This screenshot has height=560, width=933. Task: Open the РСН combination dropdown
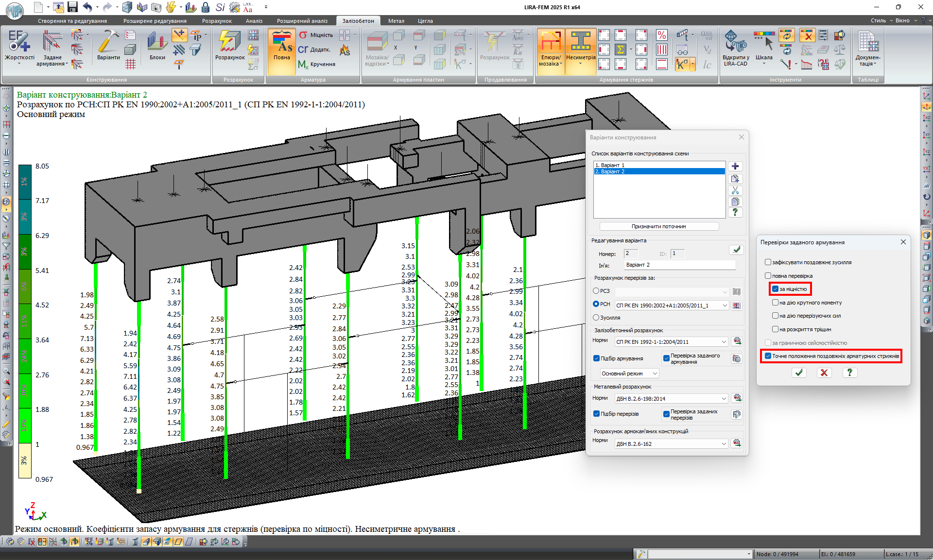click(725, 305)
